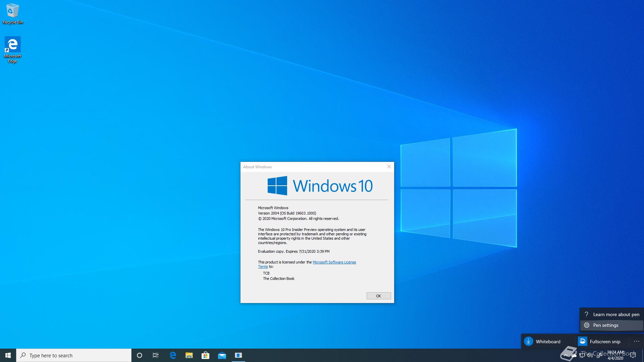
Task: Choose Learn more about pen
Action: [x=611, y=314]
